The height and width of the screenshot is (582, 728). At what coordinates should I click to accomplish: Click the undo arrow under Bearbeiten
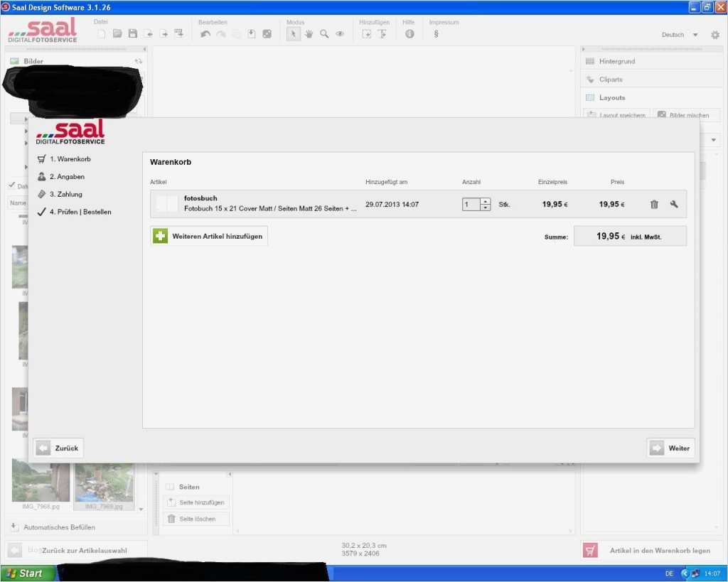[x=205, y=34]
